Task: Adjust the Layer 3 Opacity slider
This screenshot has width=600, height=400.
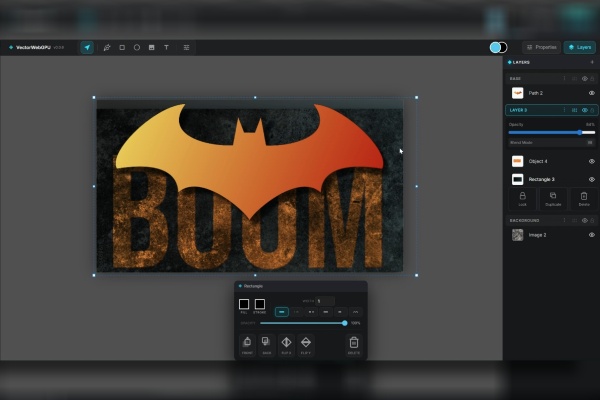Action: pos(552,132)
